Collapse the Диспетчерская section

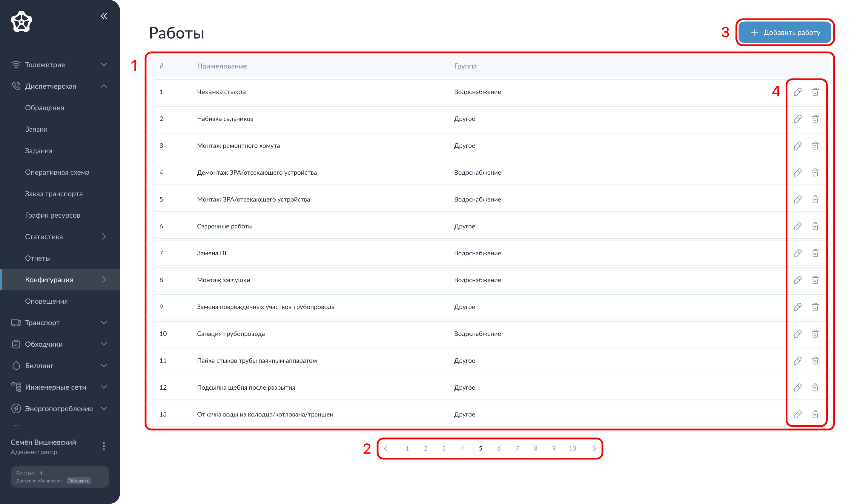104,86
